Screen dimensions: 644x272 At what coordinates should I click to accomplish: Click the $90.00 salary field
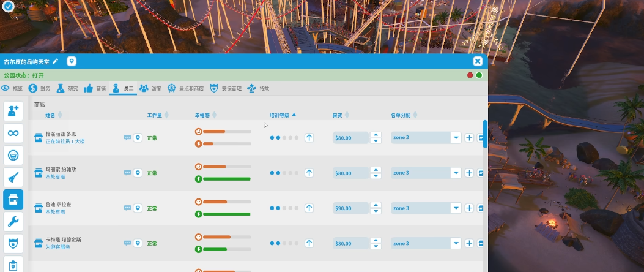point(350,208)
